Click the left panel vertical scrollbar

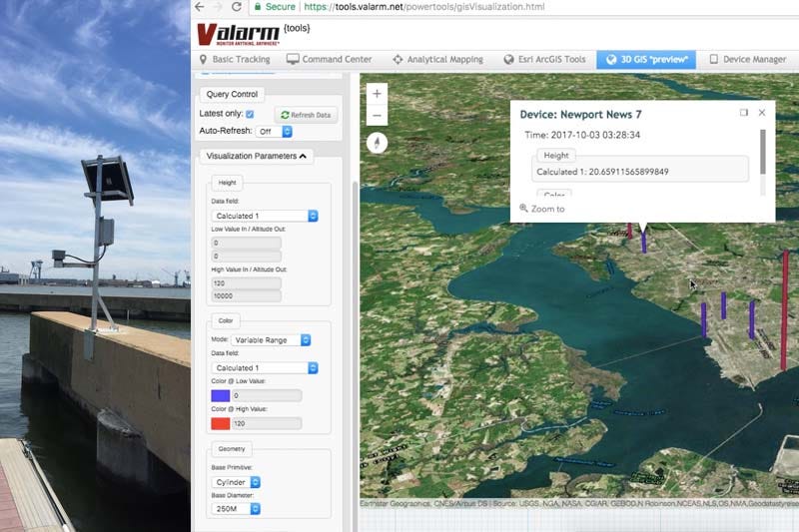[356, 356]
